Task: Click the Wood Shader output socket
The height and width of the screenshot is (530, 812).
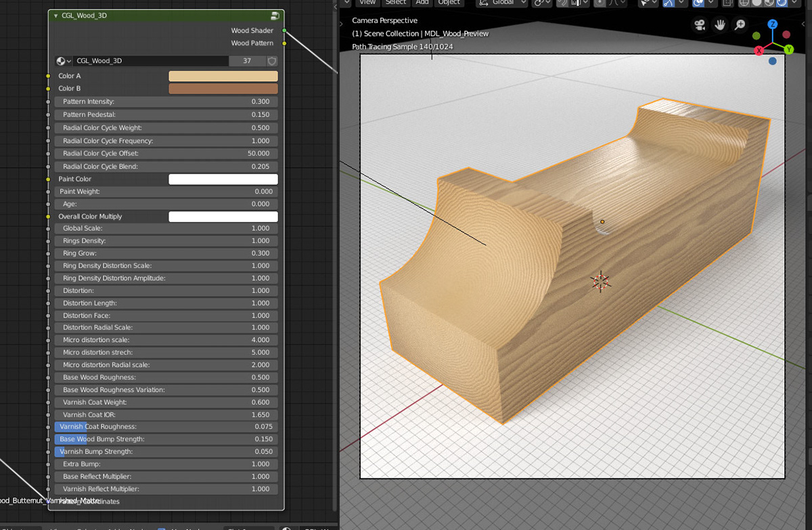Action: point(284,30)
